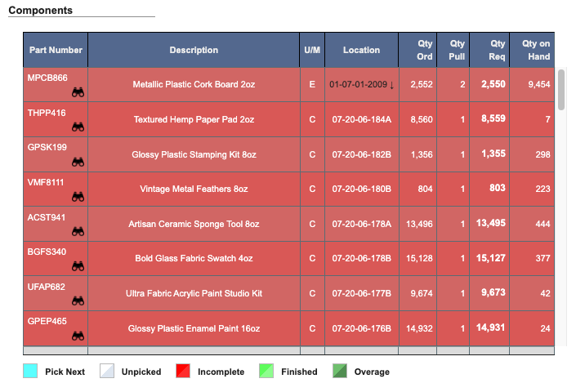The width and height of the screenshot is (576, 392).
Task: Click Qty on Hand value 298
Action: (x=543, y=154)
